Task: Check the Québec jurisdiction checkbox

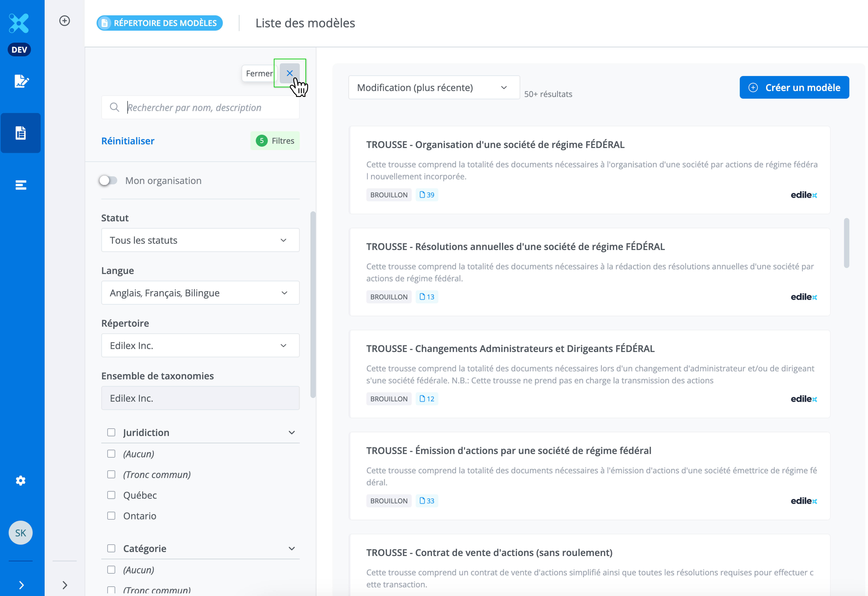Action: point(111,495)
